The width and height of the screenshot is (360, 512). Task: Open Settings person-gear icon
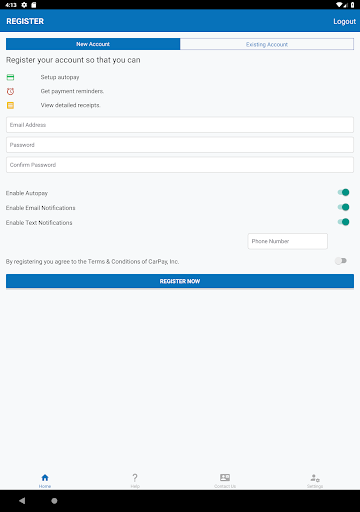[x=315, y=478]
